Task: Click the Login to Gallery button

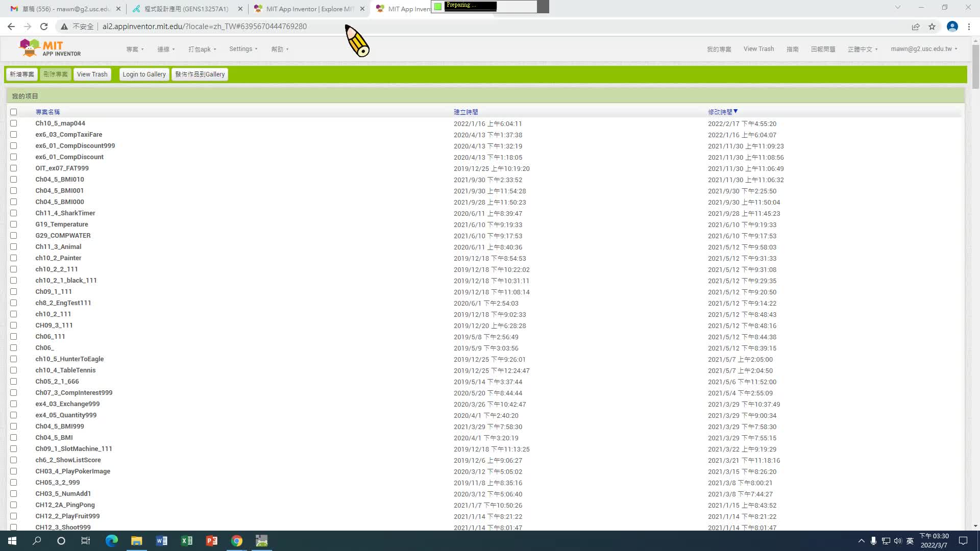Action: click(144, 74)
